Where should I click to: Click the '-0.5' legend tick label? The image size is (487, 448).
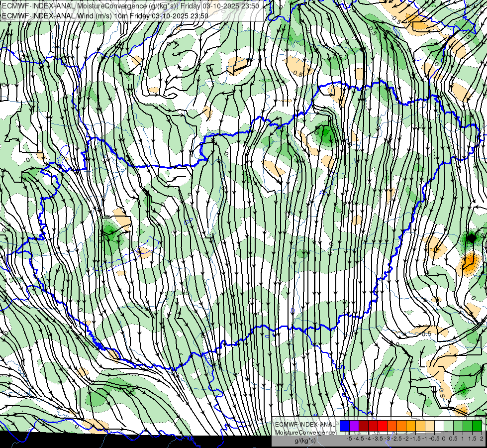(x=434, y=439)
